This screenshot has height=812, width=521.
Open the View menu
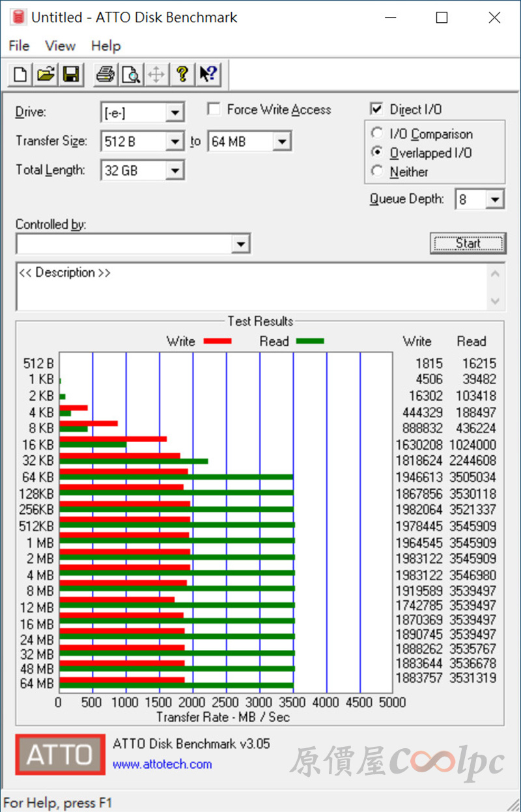[60, 46]
